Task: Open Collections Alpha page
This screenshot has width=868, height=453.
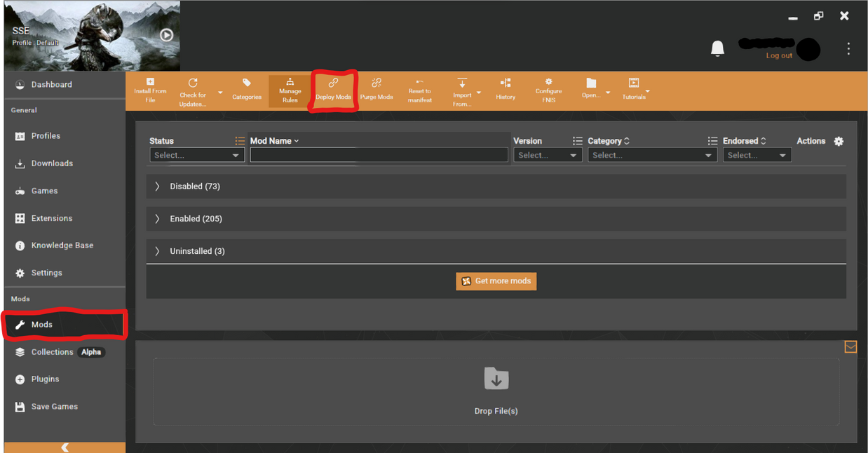Action: [65, 352]
